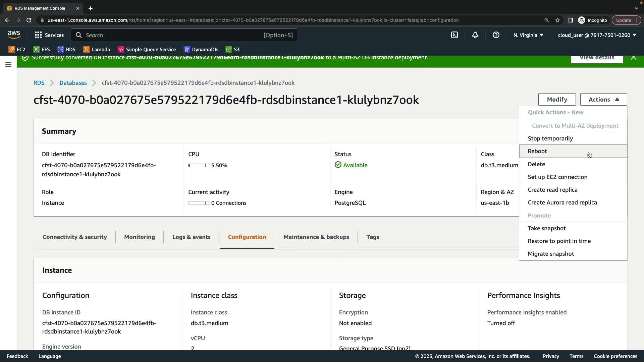
Task: Expand the N. Virginia region dropdown
Action: pos(528,35)
